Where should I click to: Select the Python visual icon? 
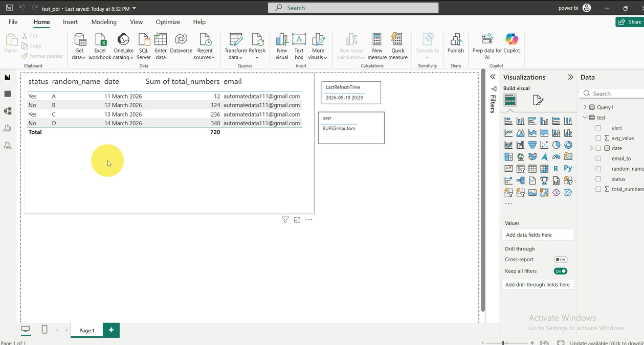tap(568, 169)
